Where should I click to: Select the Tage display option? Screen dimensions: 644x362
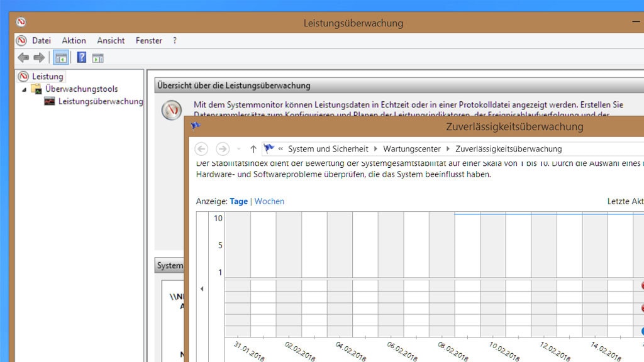(238, 201)
